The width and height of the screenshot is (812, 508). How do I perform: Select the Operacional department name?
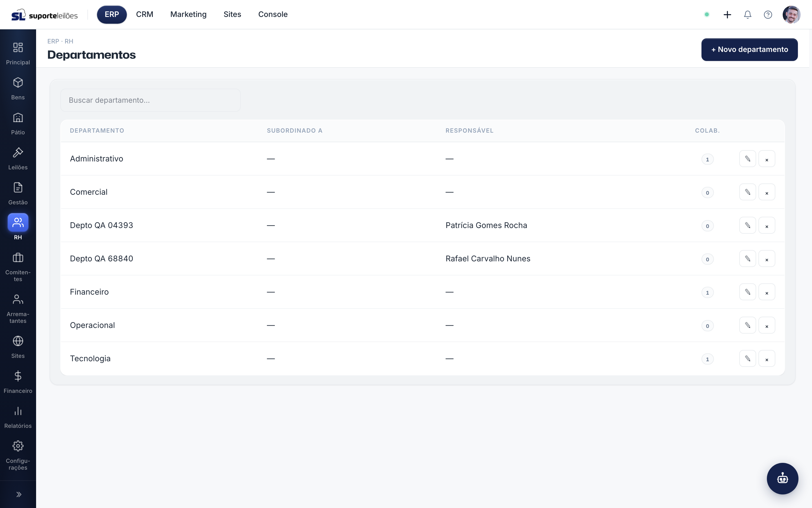92,325
